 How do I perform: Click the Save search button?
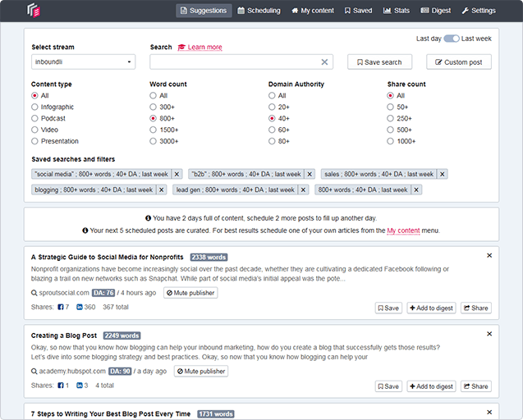tap(379, 62)
